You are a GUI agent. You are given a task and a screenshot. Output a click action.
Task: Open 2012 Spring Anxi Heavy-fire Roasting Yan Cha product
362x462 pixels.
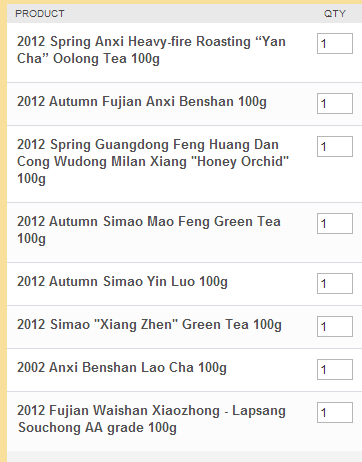coord(151,50)
